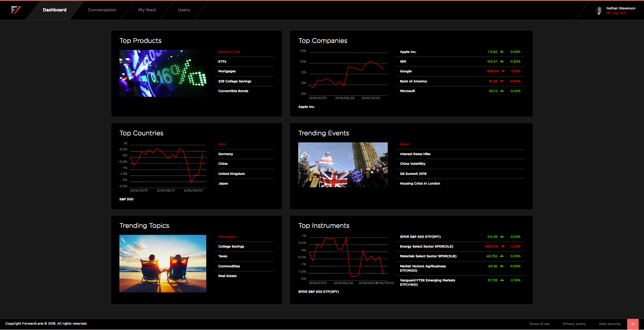
Task: Select Convertible Bonds product
Action: coord(244,91)
